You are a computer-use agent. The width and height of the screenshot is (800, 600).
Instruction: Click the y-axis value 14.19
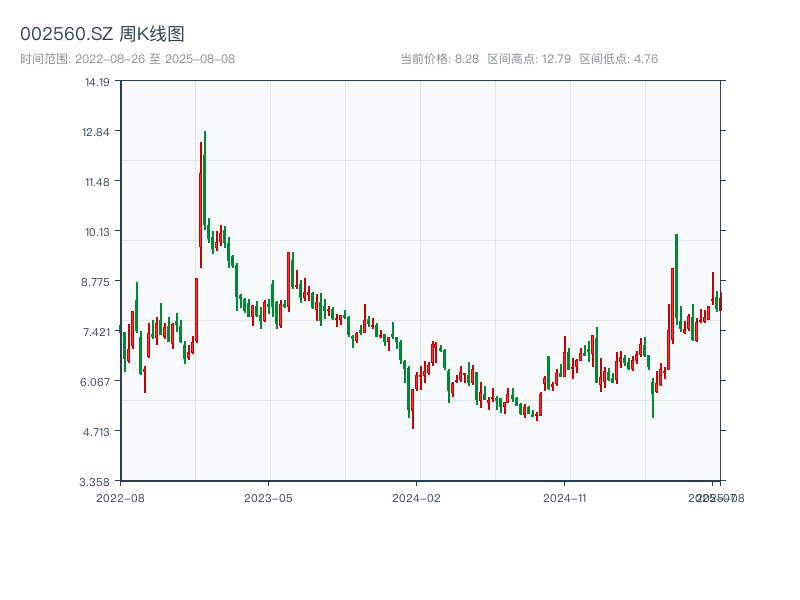point(97,82)
